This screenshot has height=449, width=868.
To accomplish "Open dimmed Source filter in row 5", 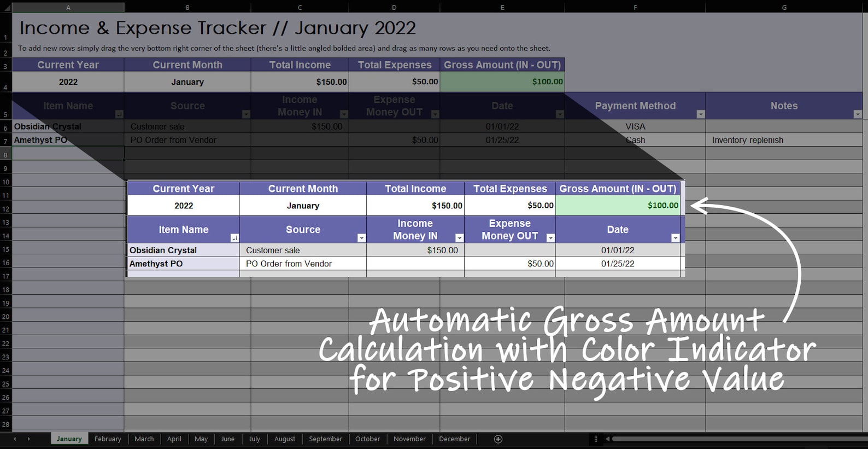I will [246, 114].
